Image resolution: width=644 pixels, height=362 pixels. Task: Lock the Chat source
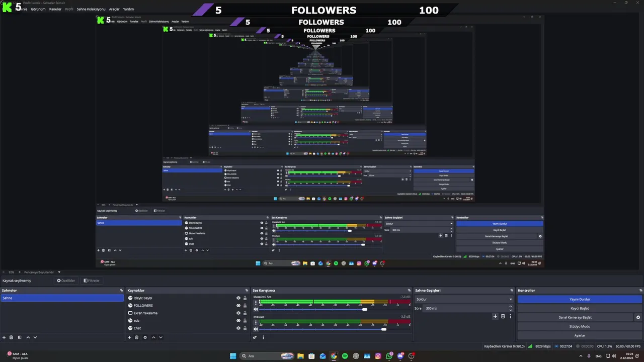pos(245,328)
